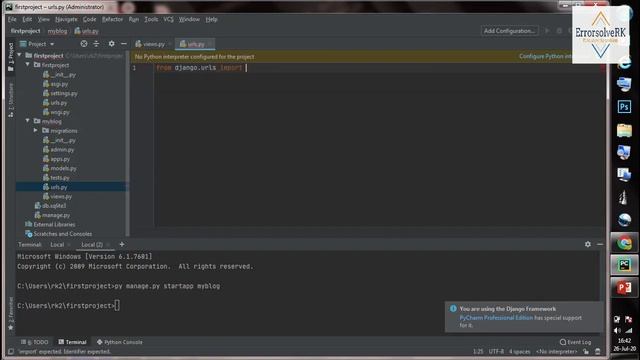This screenshot has width=640, height=360.
Task: Open Chrome from the taskbar
Action: (x=624, y=243)
